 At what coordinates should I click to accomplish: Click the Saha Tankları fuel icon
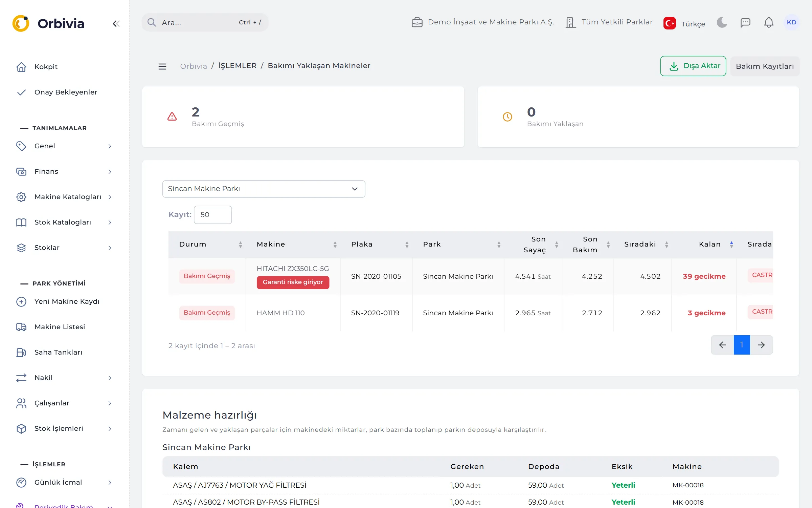(x=21, y=352)
